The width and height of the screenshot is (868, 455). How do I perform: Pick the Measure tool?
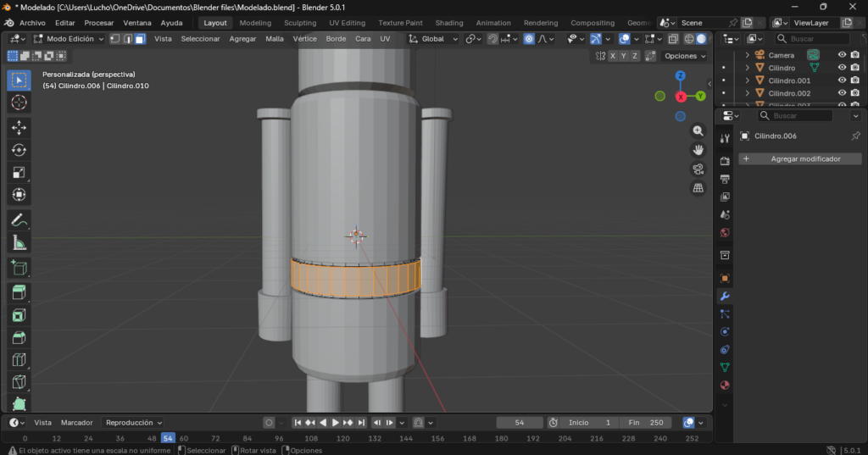click(19, 243)
